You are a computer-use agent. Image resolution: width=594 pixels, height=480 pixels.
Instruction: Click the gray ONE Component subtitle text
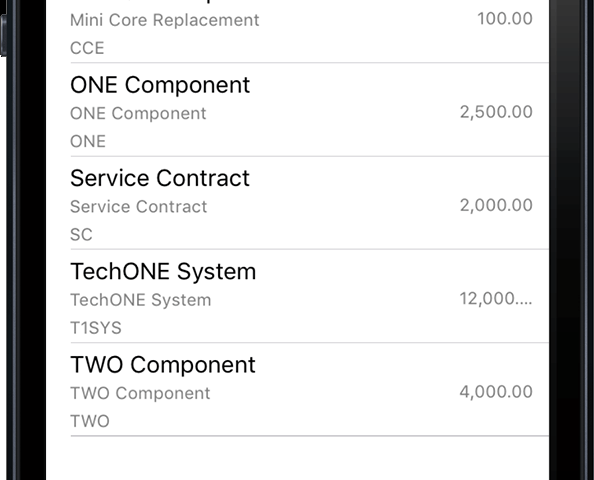[138, 113]
